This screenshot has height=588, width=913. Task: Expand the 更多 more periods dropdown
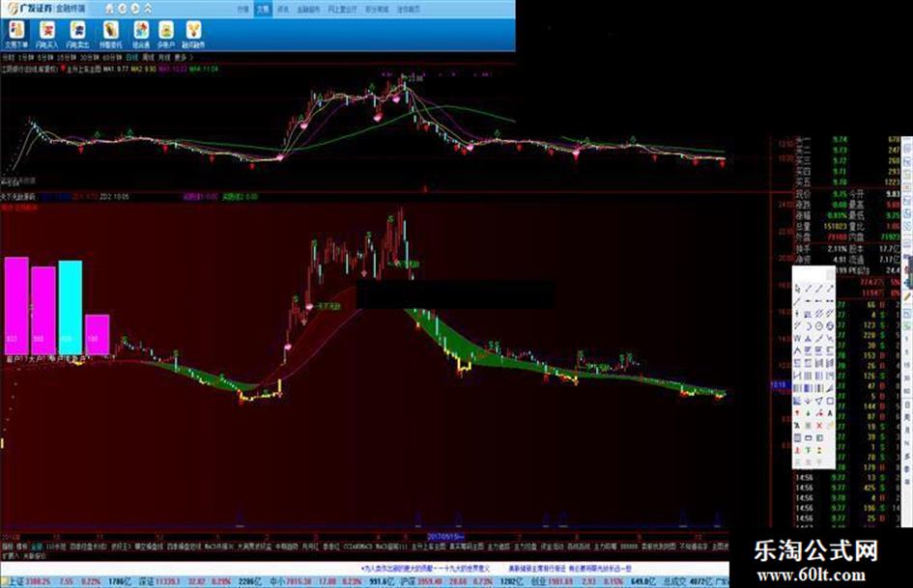(x=183, y=58)
